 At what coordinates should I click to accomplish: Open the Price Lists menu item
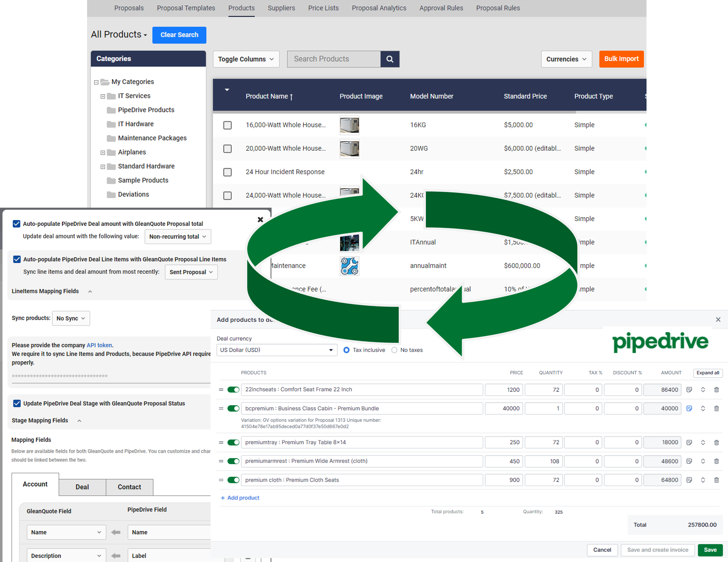[323, 8]
